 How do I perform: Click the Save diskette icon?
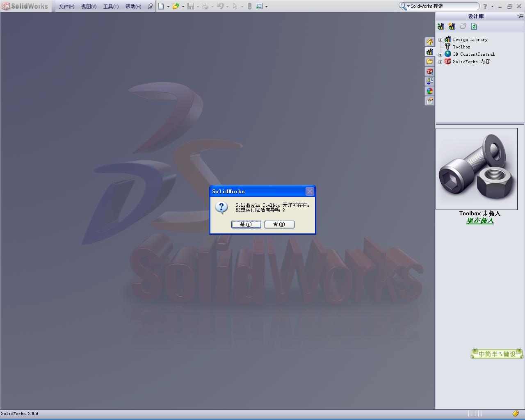click(x=191, y=6)
